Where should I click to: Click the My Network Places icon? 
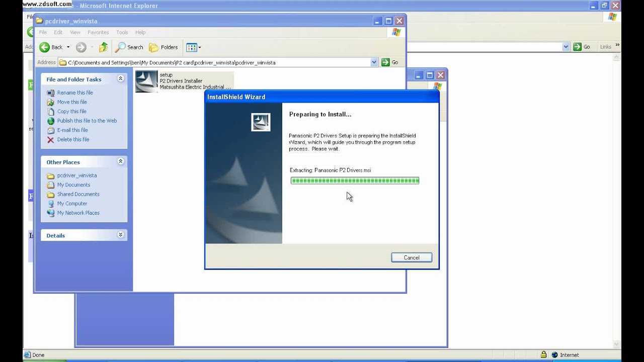[50, 213]
